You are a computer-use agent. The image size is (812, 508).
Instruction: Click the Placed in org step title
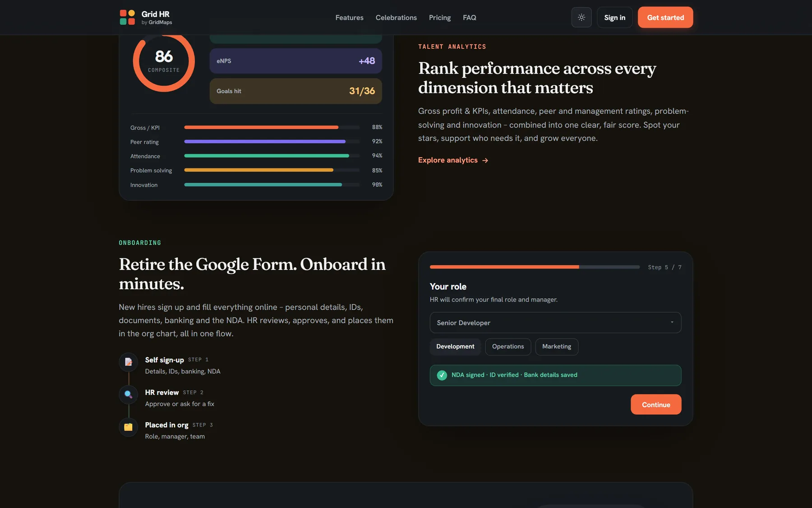click(166, 425)
